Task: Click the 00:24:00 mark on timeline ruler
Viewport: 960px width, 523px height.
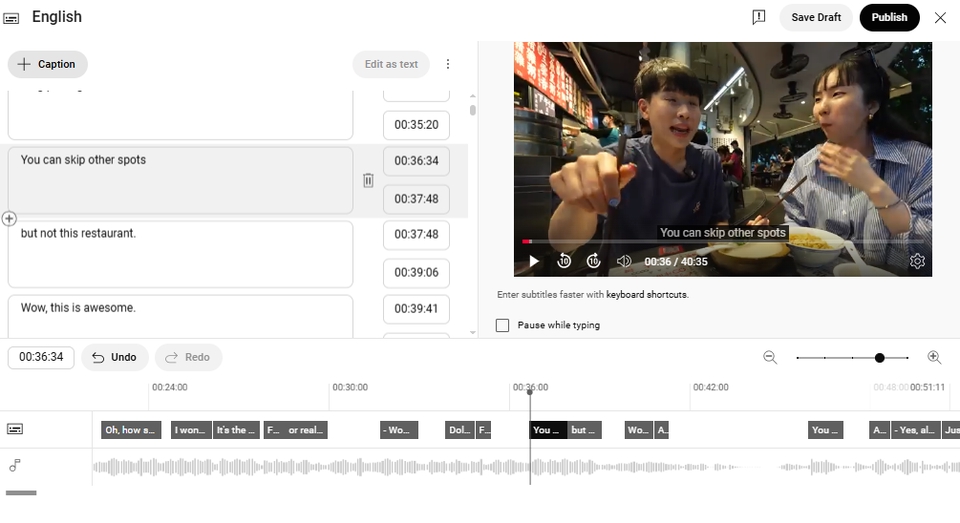Action: coord(170,388)
